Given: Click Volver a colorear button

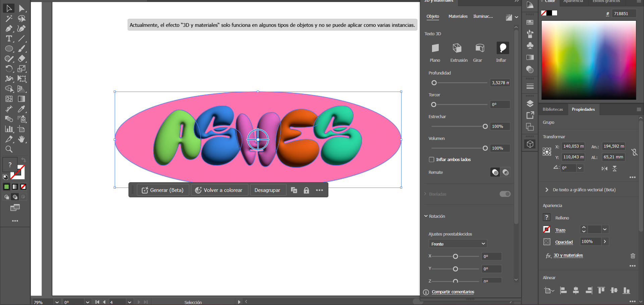Looking at the screenshot, I should (x=219, y=190).
